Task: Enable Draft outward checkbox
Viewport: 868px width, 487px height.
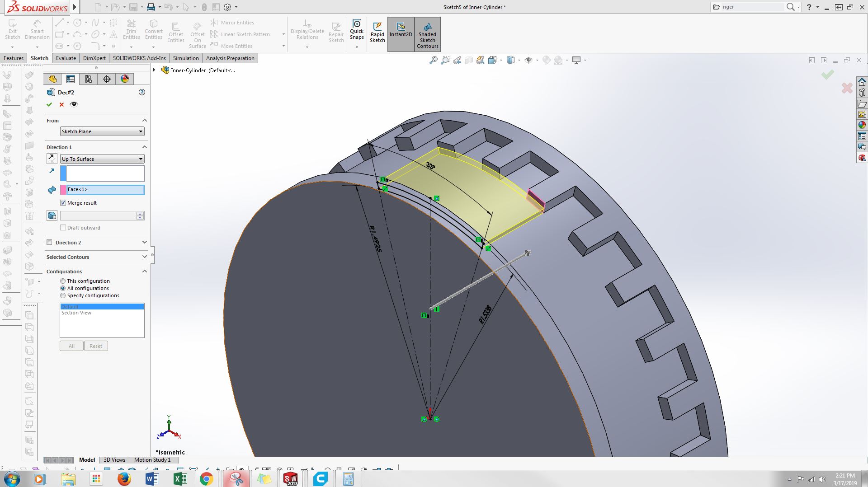Action: click(63, 228)
